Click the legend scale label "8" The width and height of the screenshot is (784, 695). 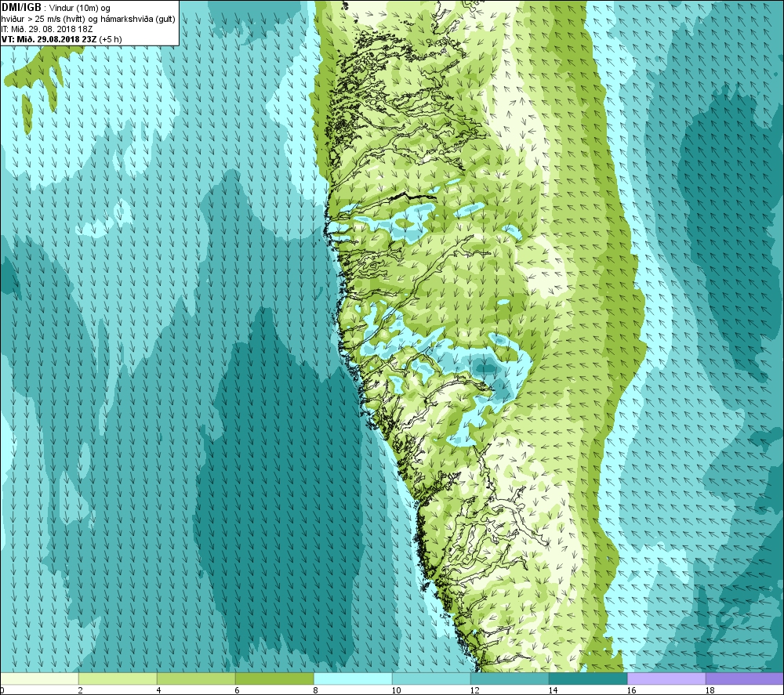click(316, 690)
